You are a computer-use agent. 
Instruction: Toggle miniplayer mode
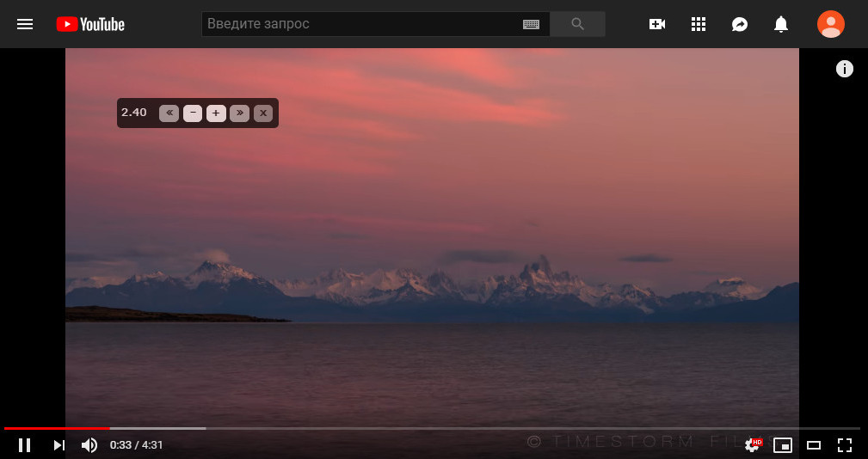point(783,444)
